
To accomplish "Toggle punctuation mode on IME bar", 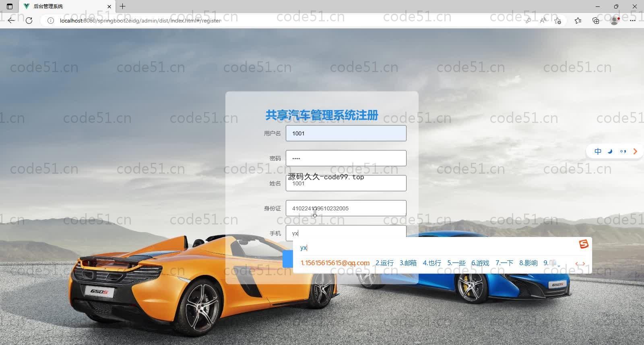I will click(x=623, y=151).
